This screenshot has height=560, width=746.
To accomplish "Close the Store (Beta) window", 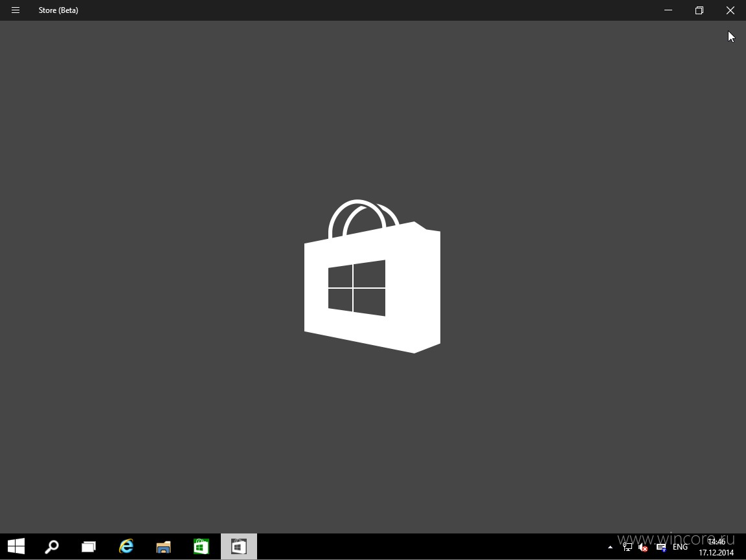I will [x=730, y=10].
